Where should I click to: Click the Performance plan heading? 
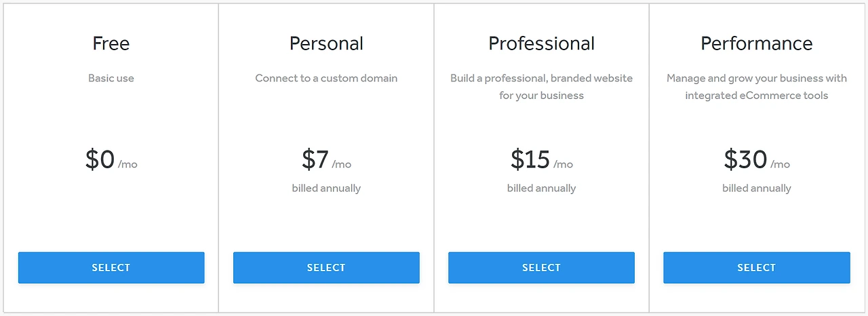[756, 43]
